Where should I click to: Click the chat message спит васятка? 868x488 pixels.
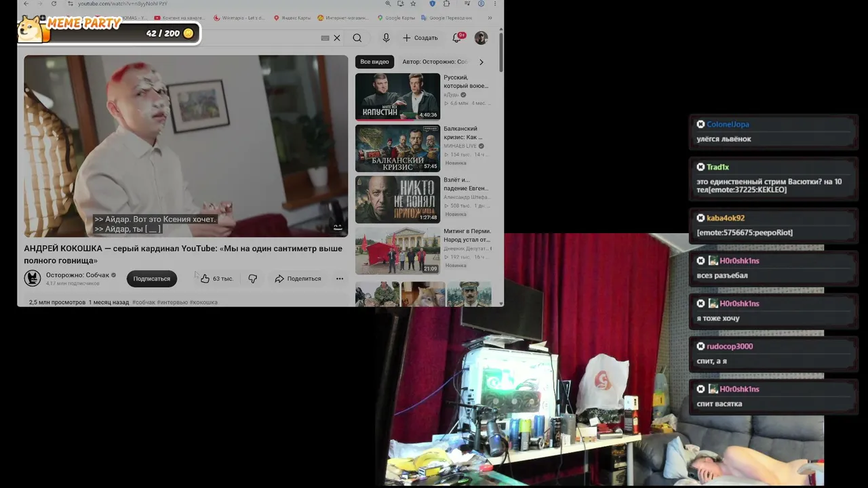coord(719,404)
